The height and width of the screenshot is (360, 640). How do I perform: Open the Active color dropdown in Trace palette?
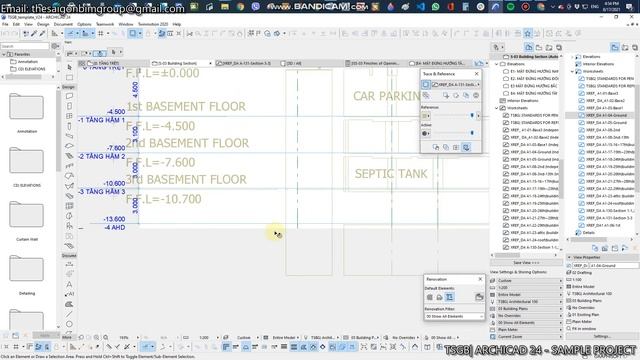pyautogui.click(x=426, y=133)
